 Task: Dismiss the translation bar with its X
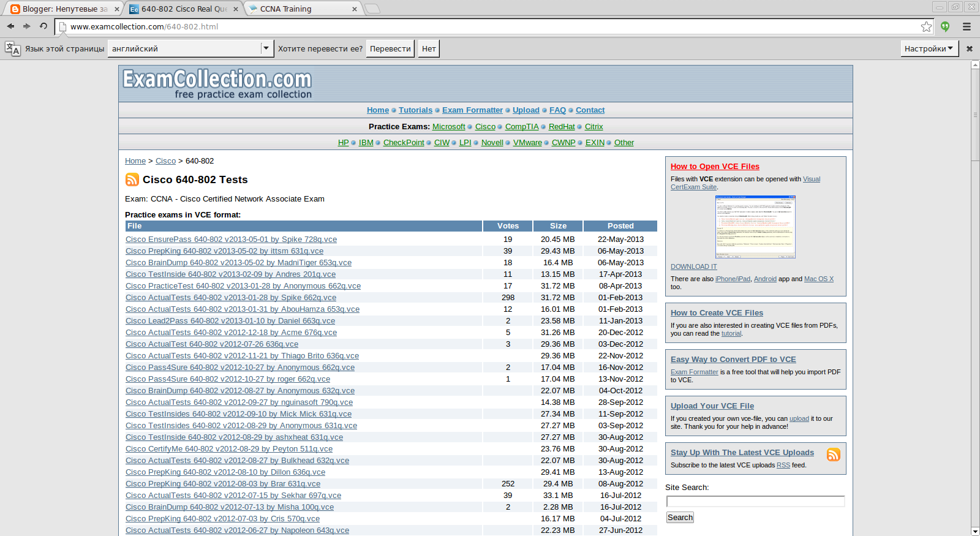(970, 48)
